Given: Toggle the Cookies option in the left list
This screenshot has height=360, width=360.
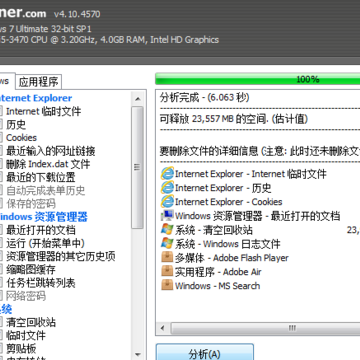Looking at the screenshot, I should [1, 137].
